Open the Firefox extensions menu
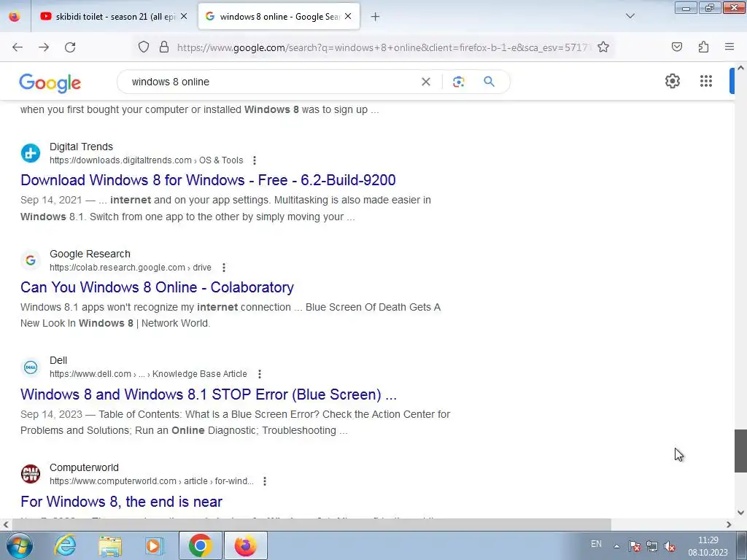747x560 pixels. [704, 47]
